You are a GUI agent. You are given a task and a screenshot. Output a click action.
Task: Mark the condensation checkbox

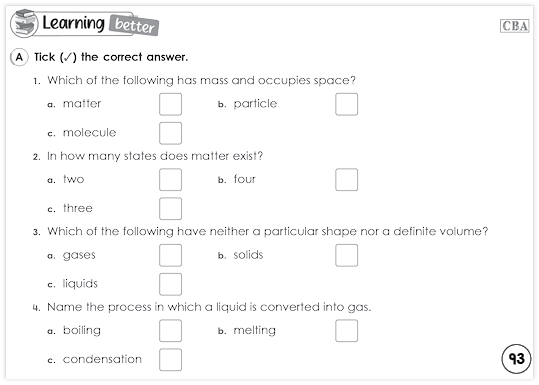pos(170,360)
